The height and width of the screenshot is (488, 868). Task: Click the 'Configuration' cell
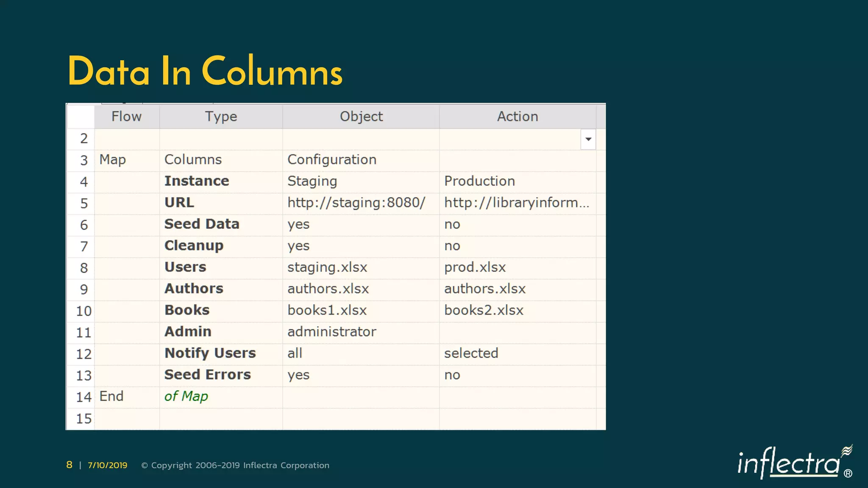point(361,161)
